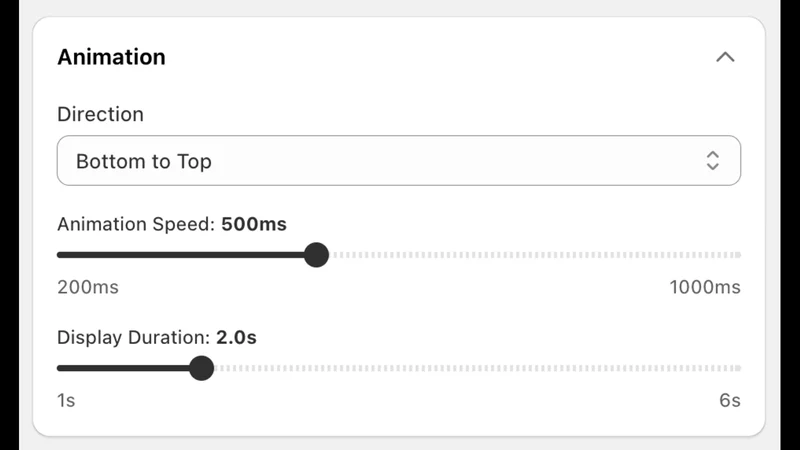800x450 pixels.
Task: Click the 200ms minimum label
Action: pyautogui.click(x=88, y=287)
